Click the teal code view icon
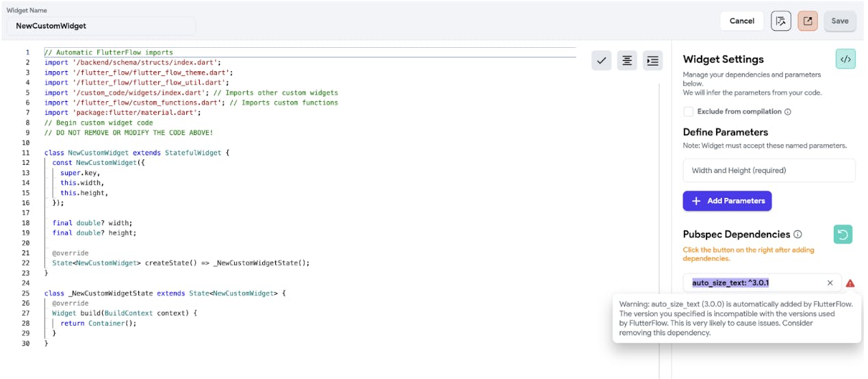The image size is (868, 379). (845, 60)
